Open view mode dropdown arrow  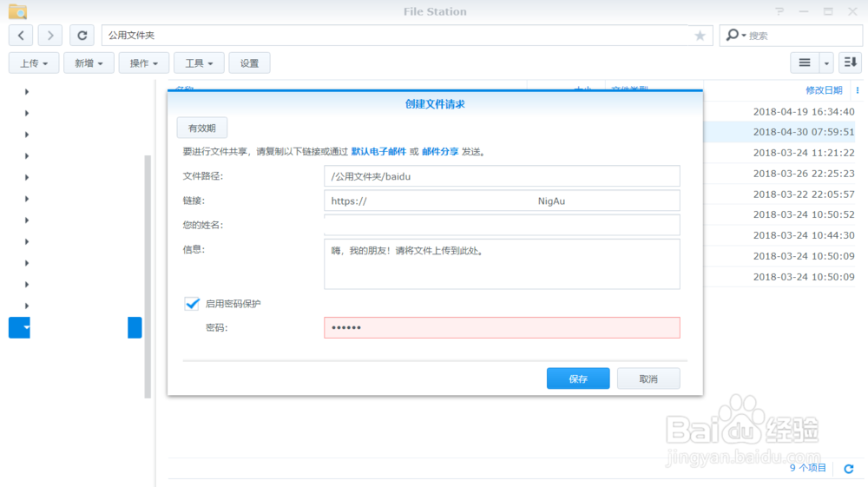point(826,63)
